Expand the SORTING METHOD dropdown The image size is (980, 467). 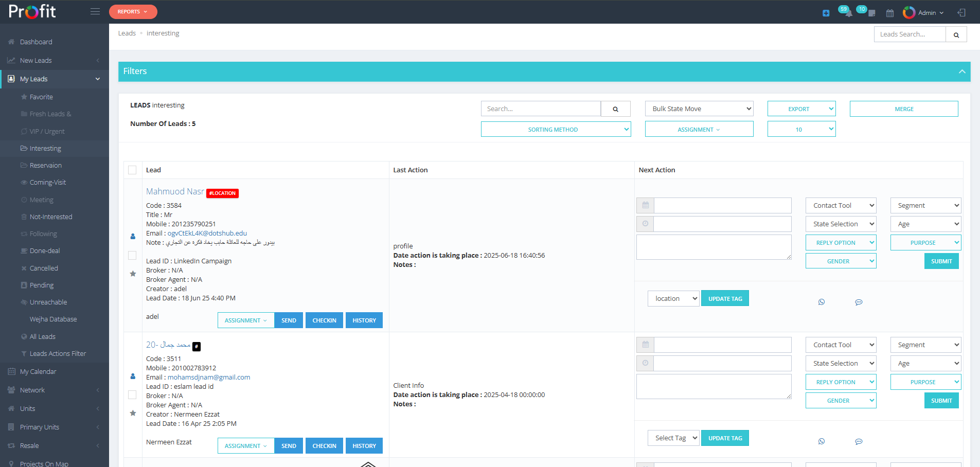pos(556,130)
